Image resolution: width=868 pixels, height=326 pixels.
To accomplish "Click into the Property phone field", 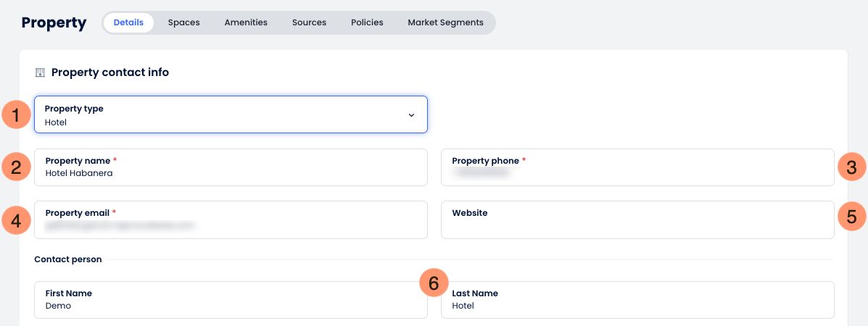I will click(x=637, y=167).
